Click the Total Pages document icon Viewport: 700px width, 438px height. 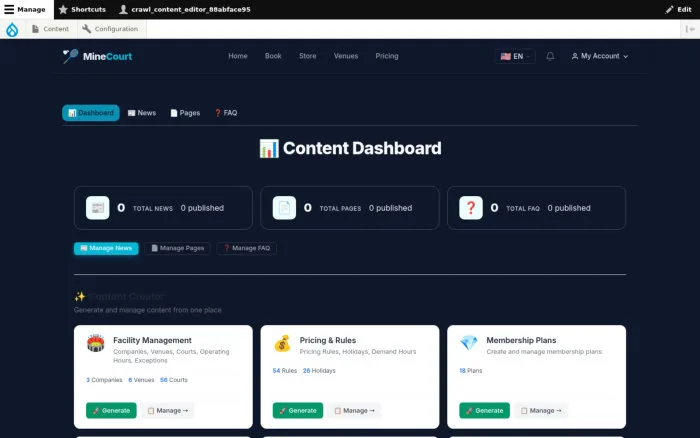pos(284,208)
